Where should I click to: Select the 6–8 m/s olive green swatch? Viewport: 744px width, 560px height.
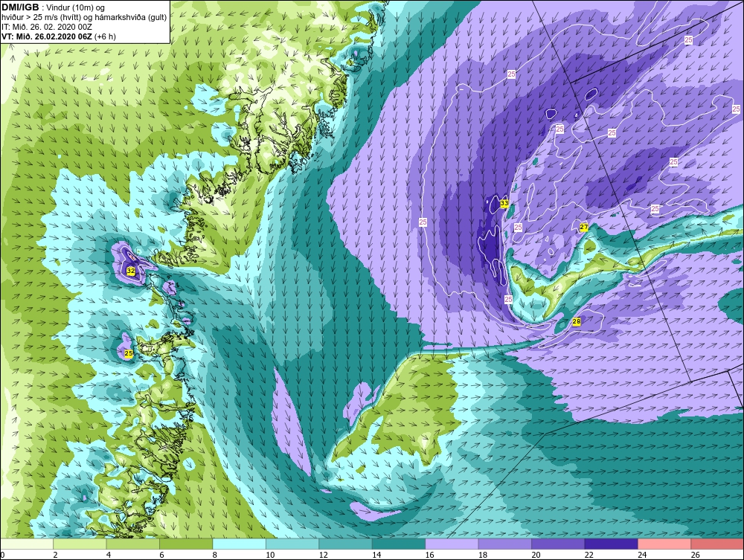[186, 544]
